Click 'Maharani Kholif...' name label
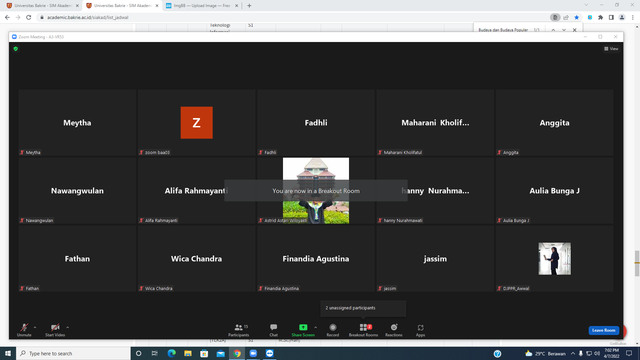 coord(435,122)
